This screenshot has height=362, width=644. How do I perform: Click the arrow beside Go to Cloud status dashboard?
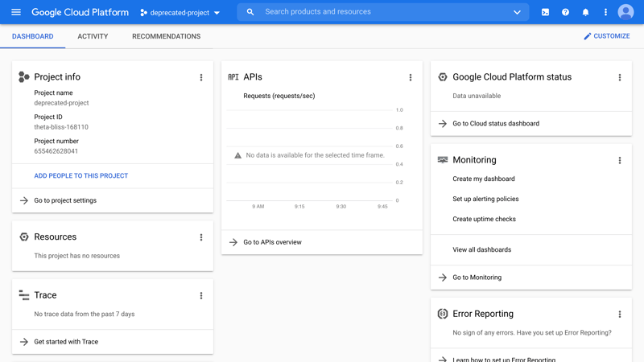(x=442, y=124)
